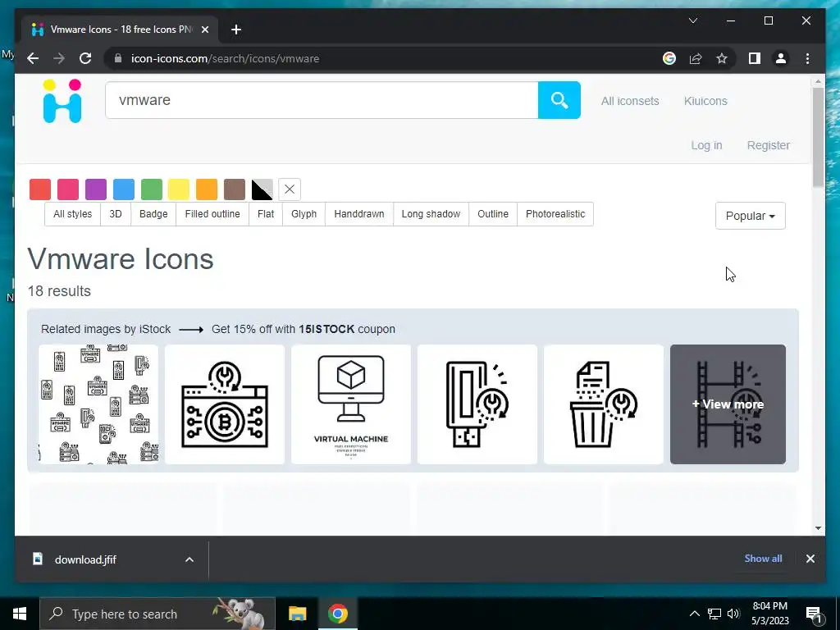This screenshot has width=840, height=630.
Task: Open the bitcoin repair iStock thumbnail
Action: point(225,404)
